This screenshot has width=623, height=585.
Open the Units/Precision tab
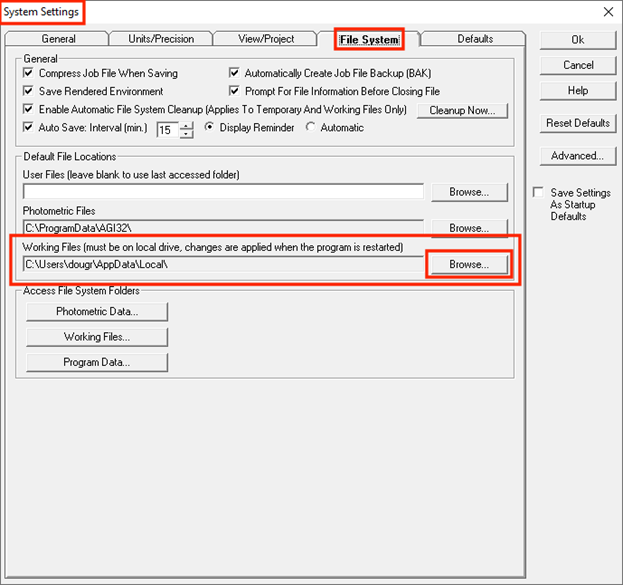coord(161,39)
